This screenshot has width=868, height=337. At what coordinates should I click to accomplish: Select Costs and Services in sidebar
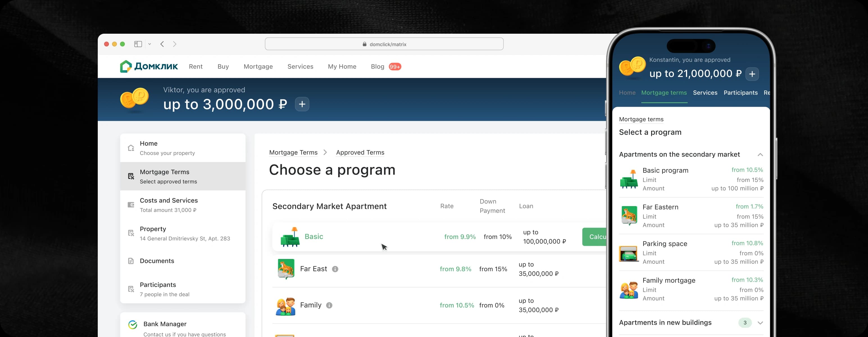pos(183,205)
